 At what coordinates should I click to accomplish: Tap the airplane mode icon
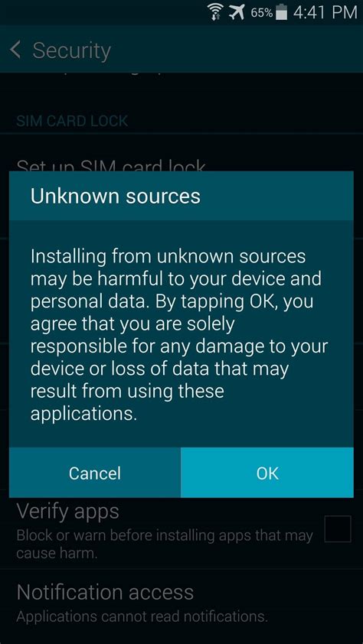tap(237, 12)
